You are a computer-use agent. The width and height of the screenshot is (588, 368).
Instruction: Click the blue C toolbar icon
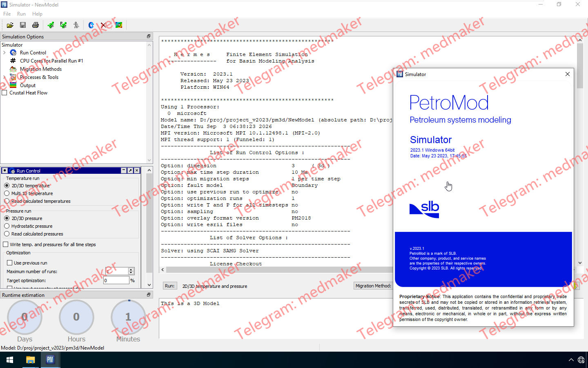91,25
